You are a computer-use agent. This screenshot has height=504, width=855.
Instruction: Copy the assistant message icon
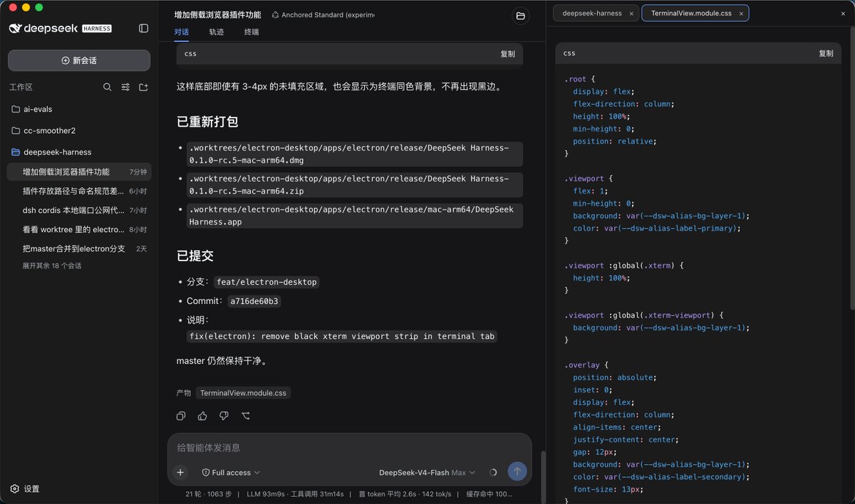[181, 416]
